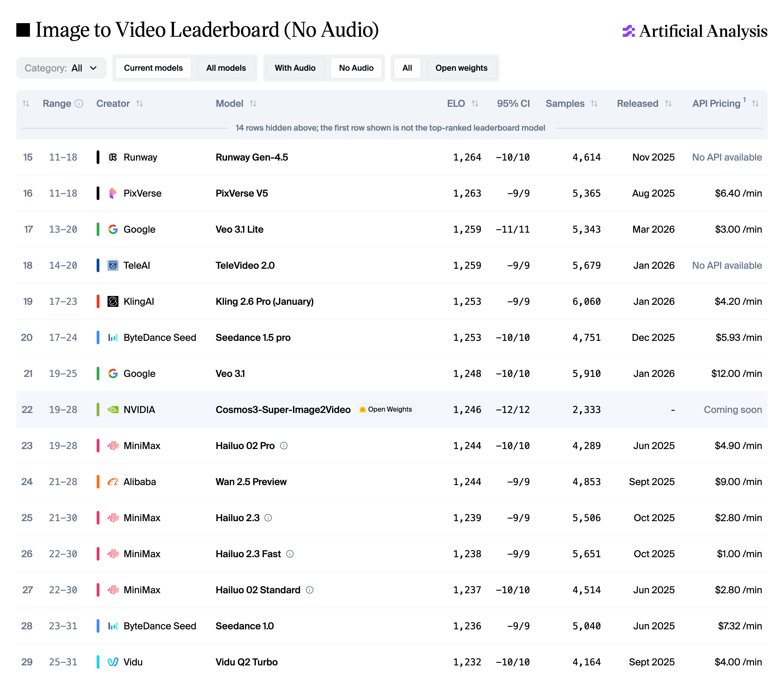784x696 pixels.
Task: Sort by rank using first column arrows
Action: pos(26,103)
